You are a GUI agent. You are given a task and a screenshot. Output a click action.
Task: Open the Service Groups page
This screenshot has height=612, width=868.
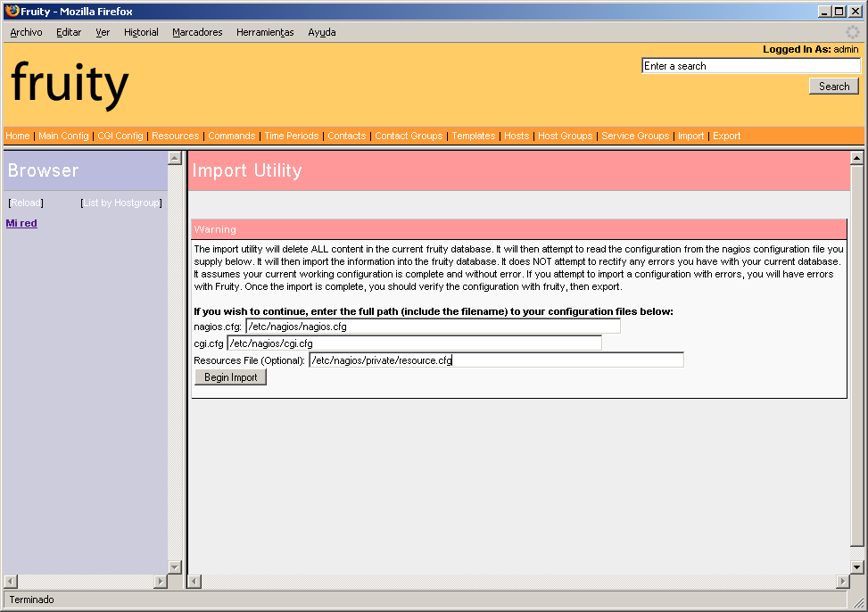coord(635,136)
